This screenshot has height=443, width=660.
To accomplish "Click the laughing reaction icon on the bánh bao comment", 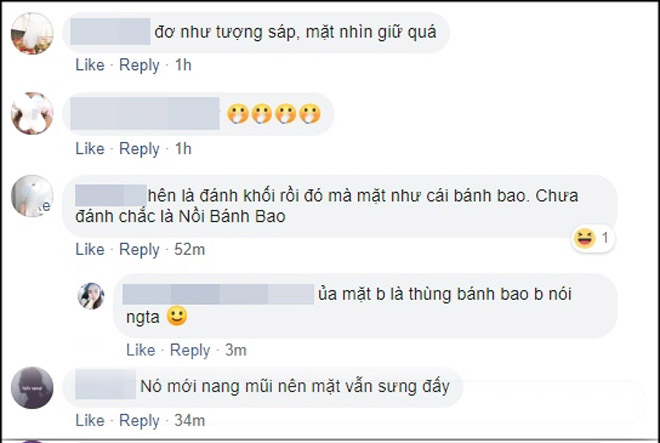I will coord(583,238).
